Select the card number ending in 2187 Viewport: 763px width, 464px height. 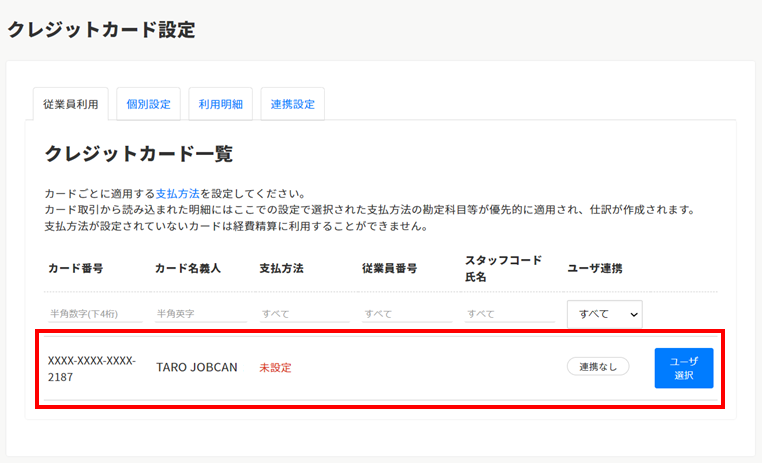pyautogui.click(x=92, y=367)
